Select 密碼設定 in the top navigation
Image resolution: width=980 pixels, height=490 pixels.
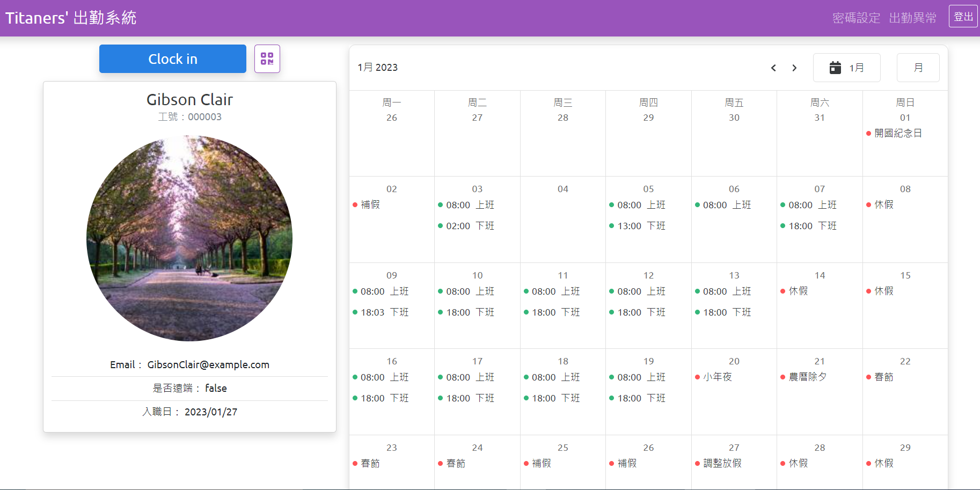coord(855,18)
